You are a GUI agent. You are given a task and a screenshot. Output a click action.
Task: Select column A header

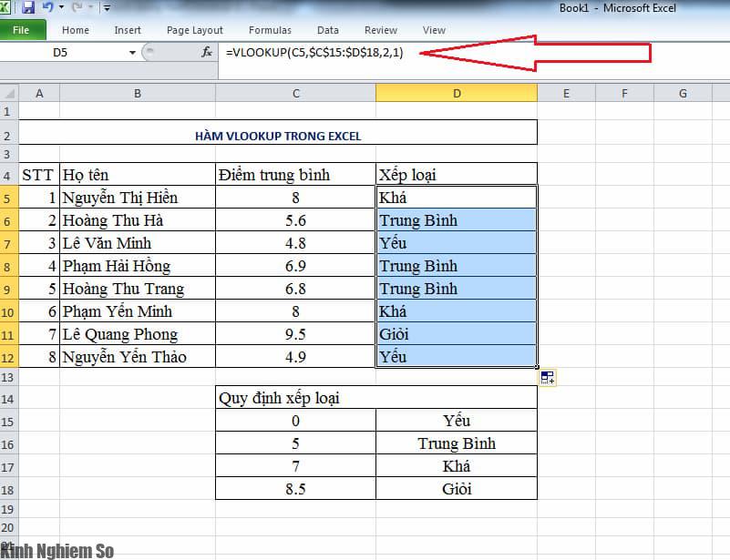39,93
